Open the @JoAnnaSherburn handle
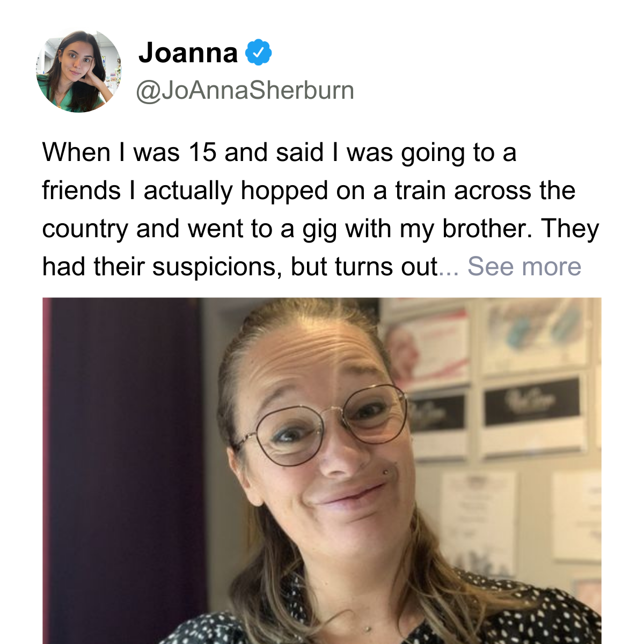 [245, 90]
